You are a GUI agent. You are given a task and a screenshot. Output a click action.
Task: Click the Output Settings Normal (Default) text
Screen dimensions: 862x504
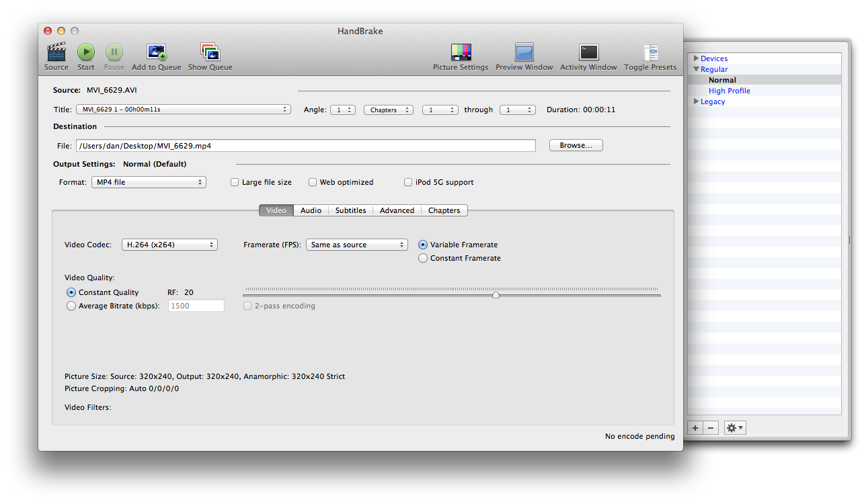pos(120,164)
